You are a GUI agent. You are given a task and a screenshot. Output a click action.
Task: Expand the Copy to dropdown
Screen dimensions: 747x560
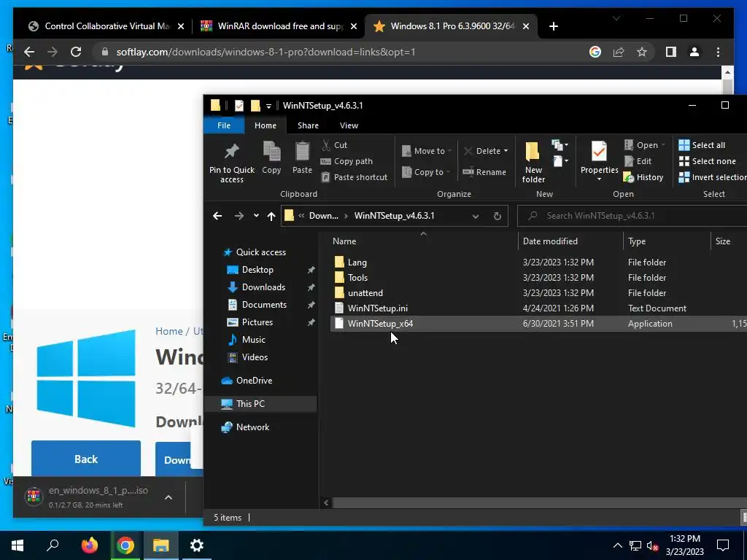(x=449, y=172)
